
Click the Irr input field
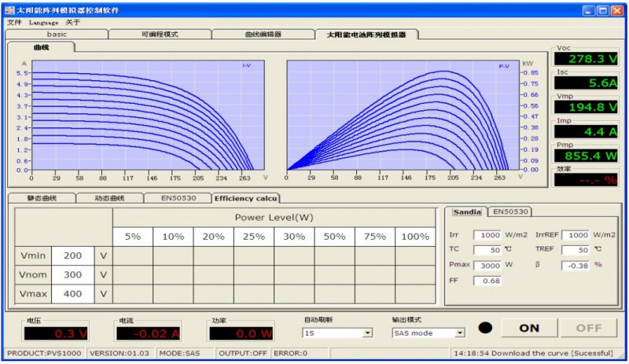(487, 235)
